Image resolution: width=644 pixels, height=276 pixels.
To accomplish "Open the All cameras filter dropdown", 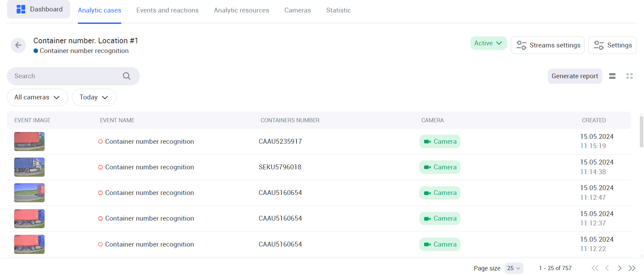I will [x=37, y=97].
